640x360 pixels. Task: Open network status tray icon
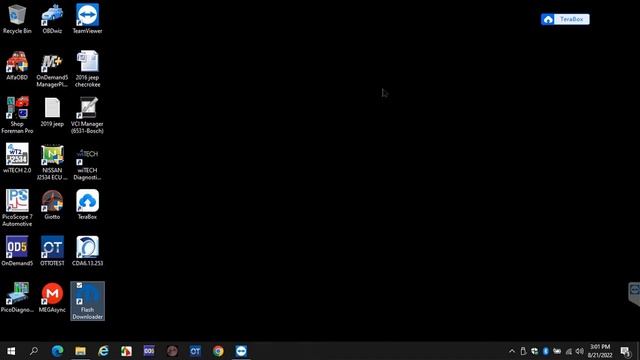click(x=569, y=351)
